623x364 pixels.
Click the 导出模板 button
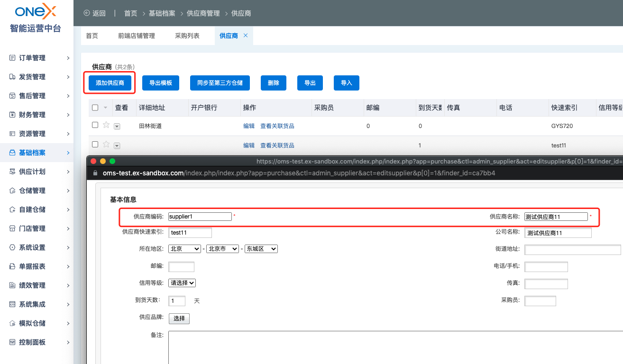161,82
